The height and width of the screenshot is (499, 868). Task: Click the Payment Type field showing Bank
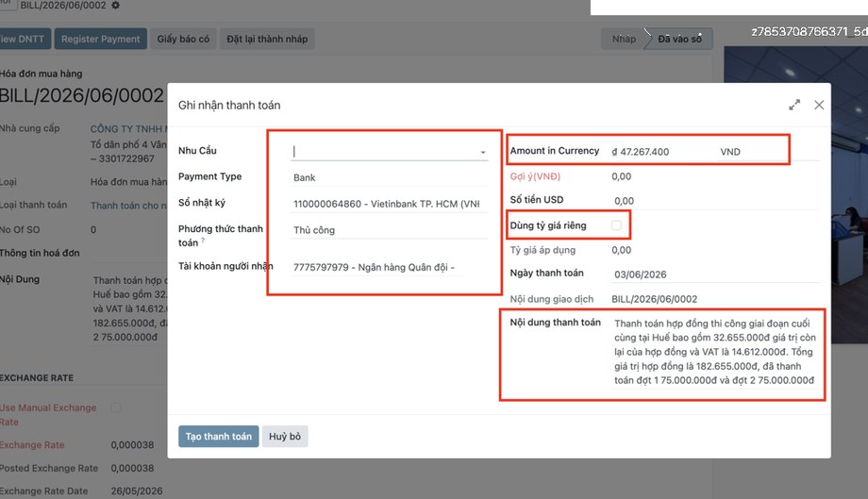coord(389,177)
